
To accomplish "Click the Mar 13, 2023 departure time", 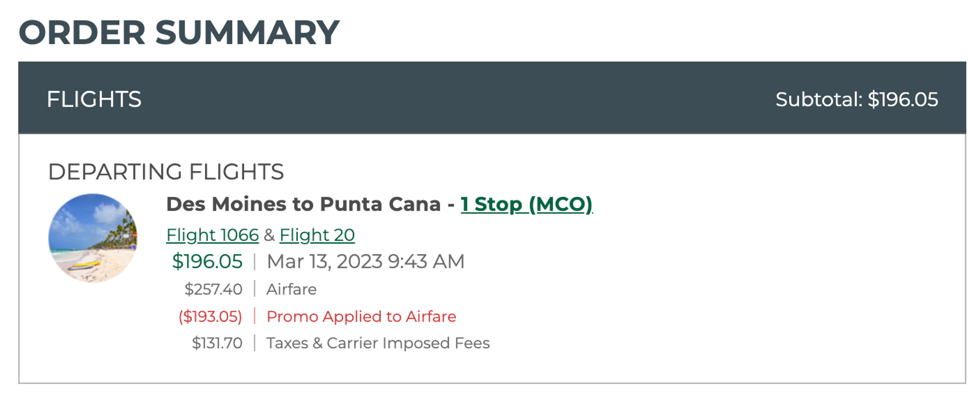I will (x=366, y=261).
